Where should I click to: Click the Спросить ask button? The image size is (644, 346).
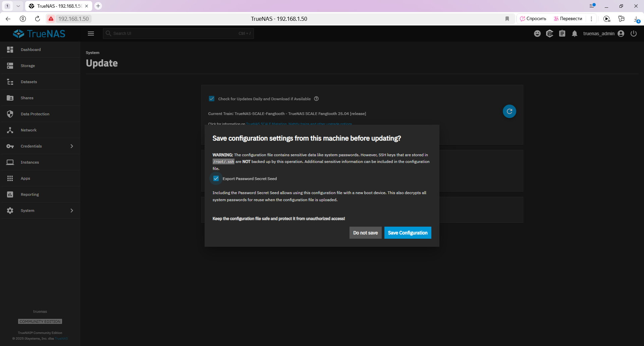click(x=533, y=19)
